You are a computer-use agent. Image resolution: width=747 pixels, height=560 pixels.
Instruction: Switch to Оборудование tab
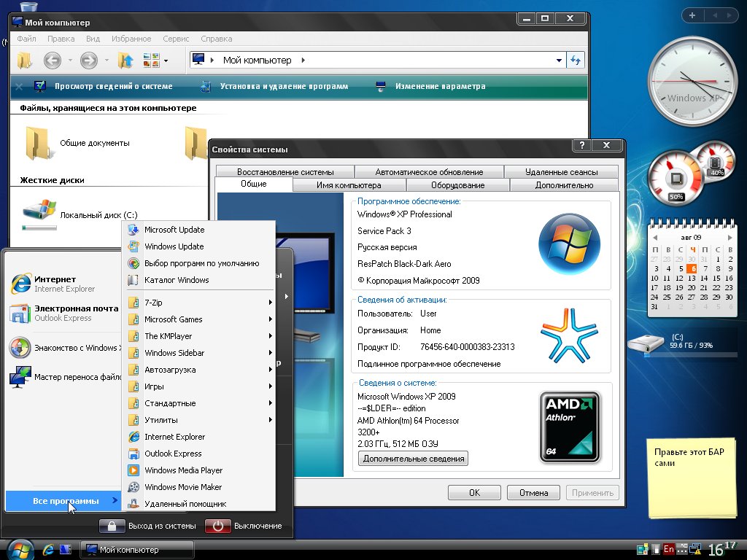[x=458, y=185]
